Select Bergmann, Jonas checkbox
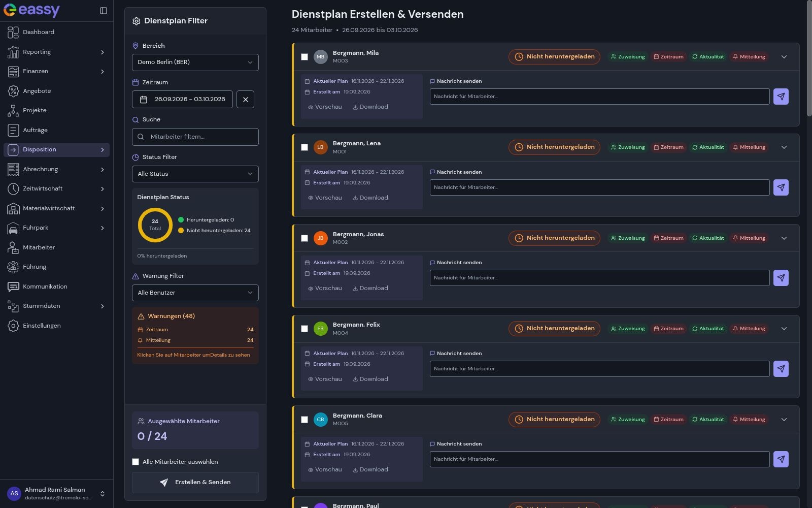The image size is (812, 508). (304, 238)
